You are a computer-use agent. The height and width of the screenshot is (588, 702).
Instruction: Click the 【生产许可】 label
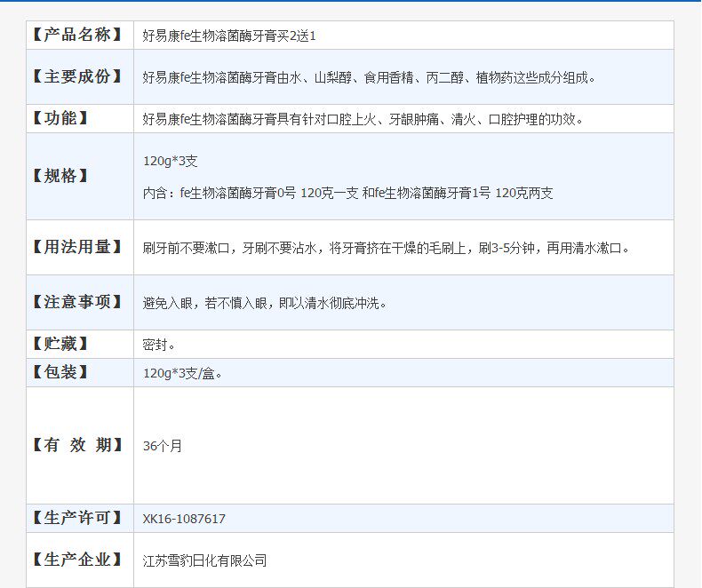pyautogui.click(x=77, y=518)
